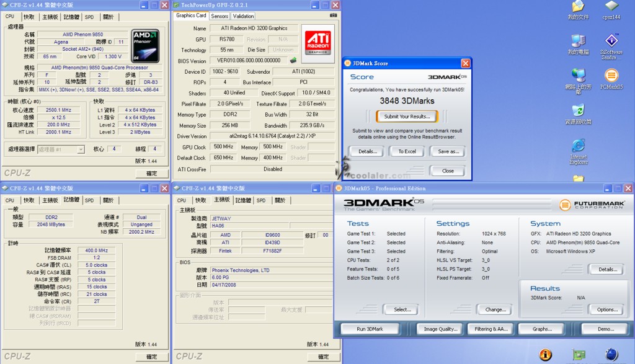Viewport: 635px width, 364px height.
Task: Start the 3DMark05 Demo
Action: point(606,329)
